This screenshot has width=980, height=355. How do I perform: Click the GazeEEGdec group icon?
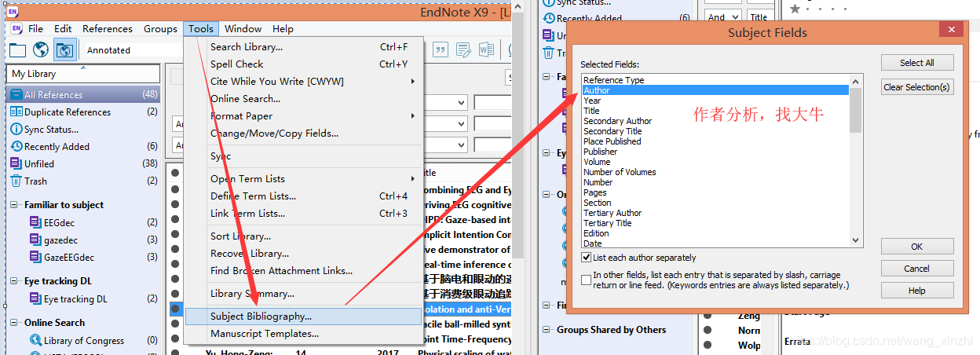click(35, 257)
